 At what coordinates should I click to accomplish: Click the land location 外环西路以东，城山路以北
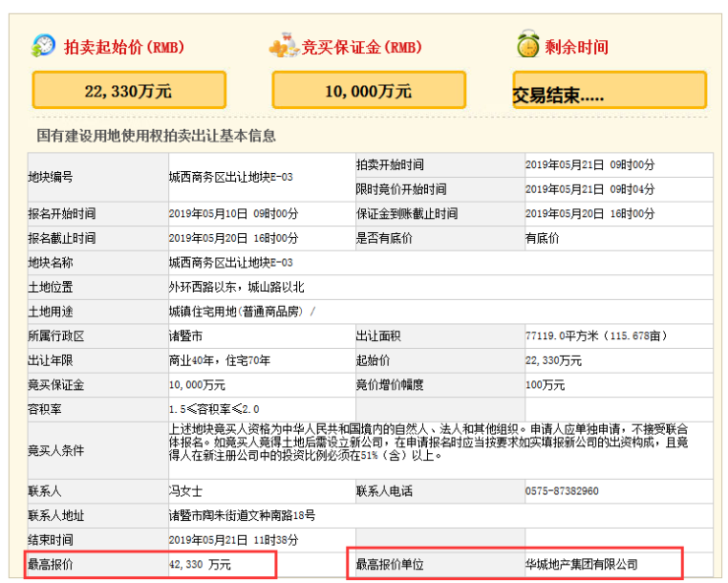[232, 287]
